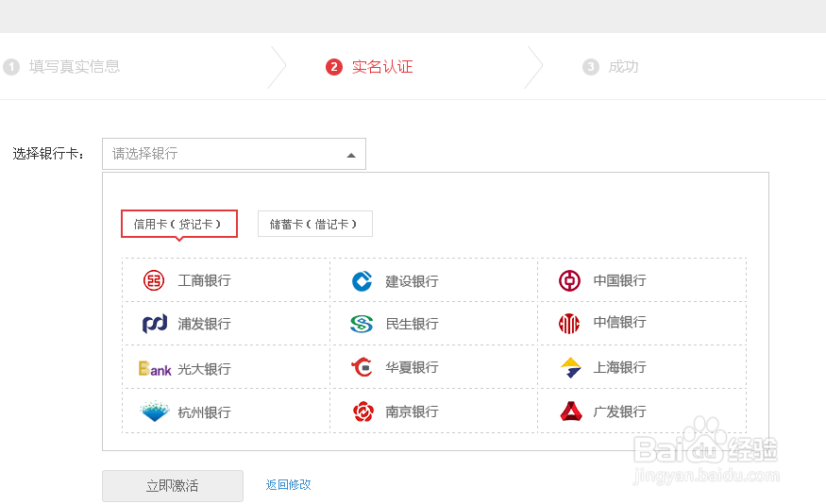Screen dimensions: 826x504
Task: Click the 请选择银行 combo box field
Action: coord(234,154)
